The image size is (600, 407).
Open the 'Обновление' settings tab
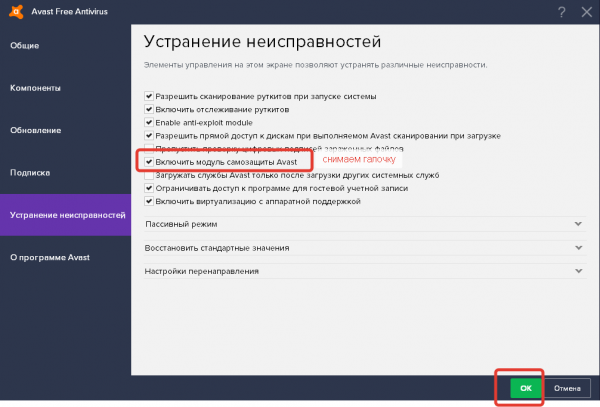click(65, 130)
